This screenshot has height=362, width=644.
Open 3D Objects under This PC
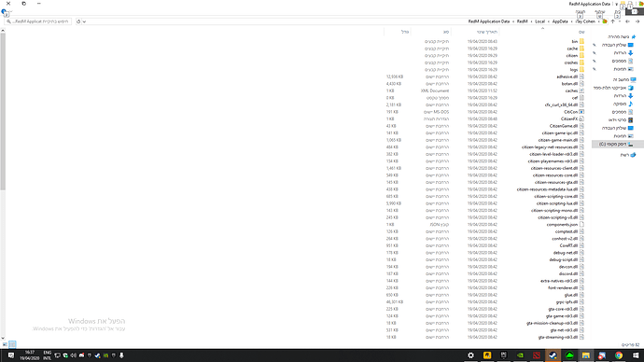point(613,88)
